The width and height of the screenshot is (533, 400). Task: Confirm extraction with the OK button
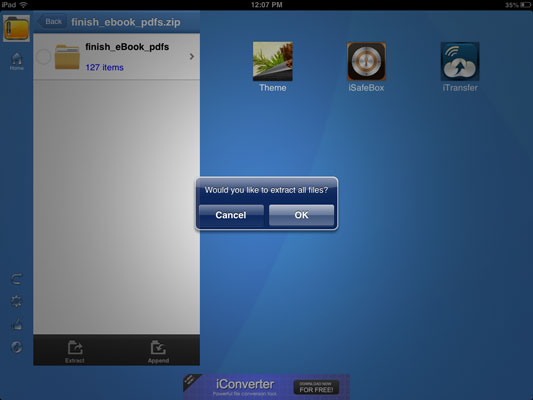(301, 215)
